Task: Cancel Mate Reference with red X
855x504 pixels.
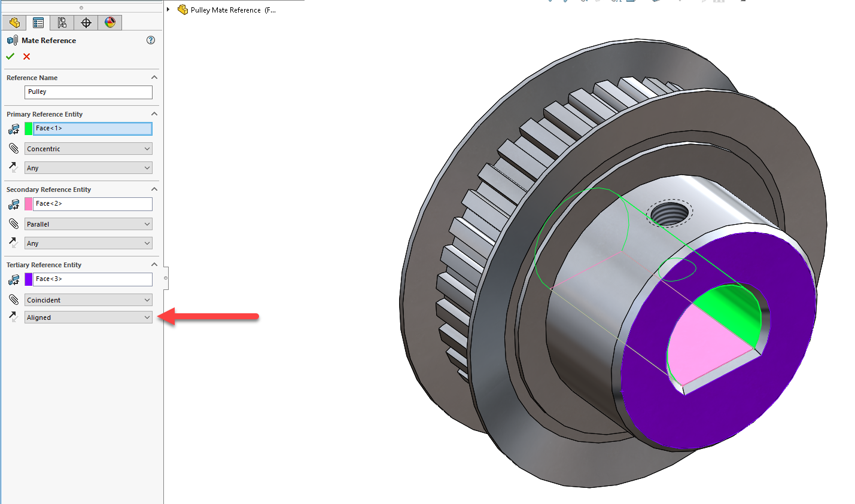Action: (x=26, y=56)
